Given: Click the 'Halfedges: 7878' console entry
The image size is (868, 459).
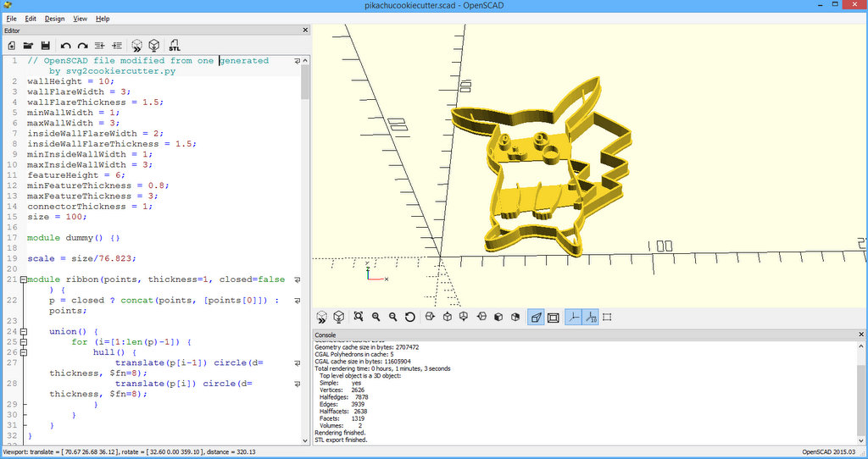Looking at the screenshot, I should [344, 397].
